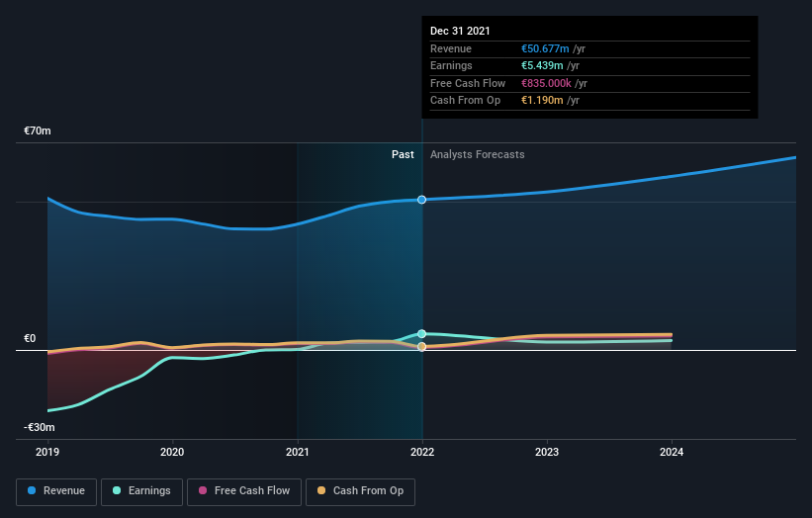The width and height of the screenshot is (812, 518).
Task: Toggle the Revenue legend series
Action: tap(56, 491)
